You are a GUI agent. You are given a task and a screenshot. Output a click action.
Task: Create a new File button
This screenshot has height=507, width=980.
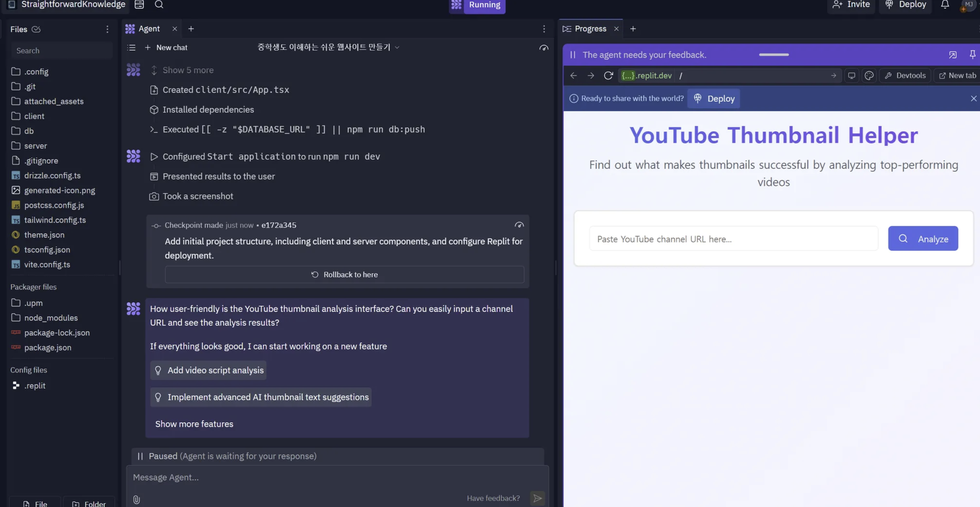(x=35, y=503)
